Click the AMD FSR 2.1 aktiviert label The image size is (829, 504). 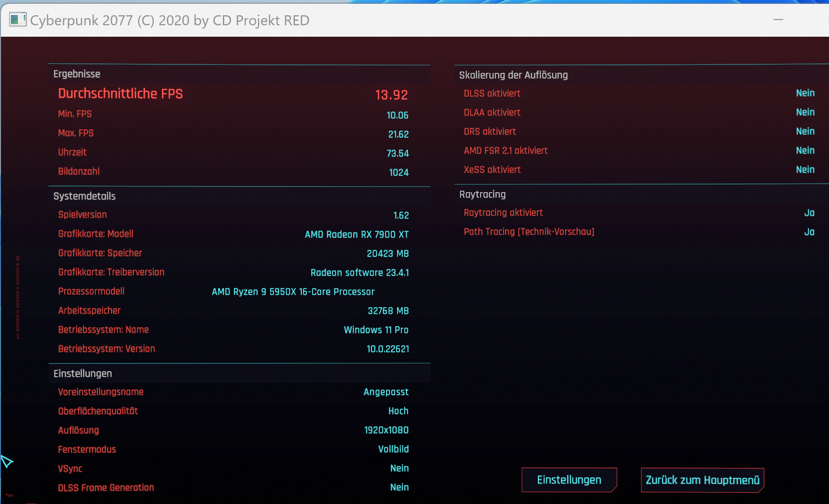click(505, 151)
